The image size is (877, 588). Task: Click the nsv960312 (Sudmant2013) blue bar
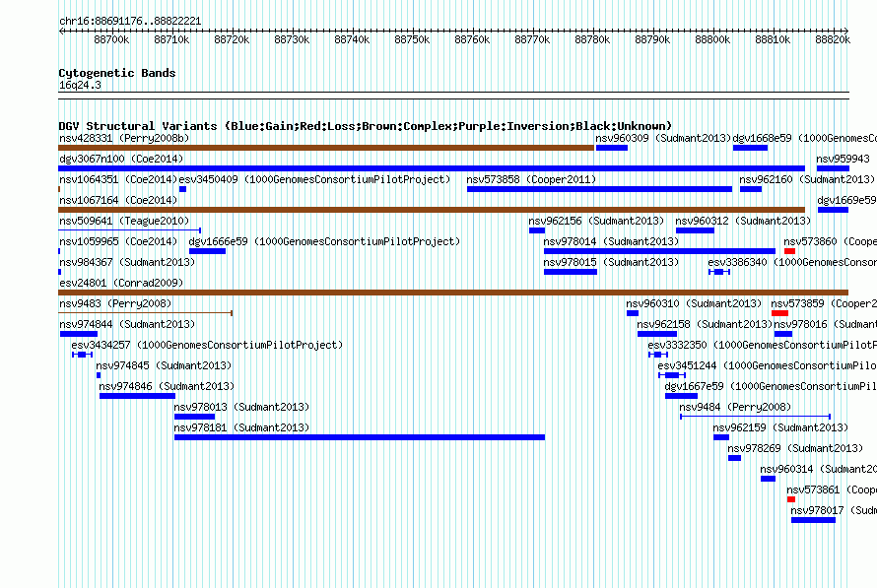(x=696, y=230)
